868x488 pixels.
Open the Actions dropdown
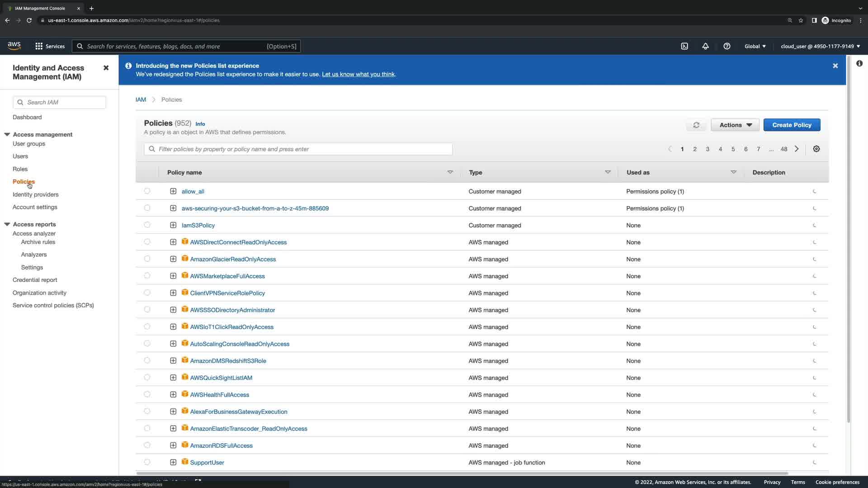tap(735, 125)
